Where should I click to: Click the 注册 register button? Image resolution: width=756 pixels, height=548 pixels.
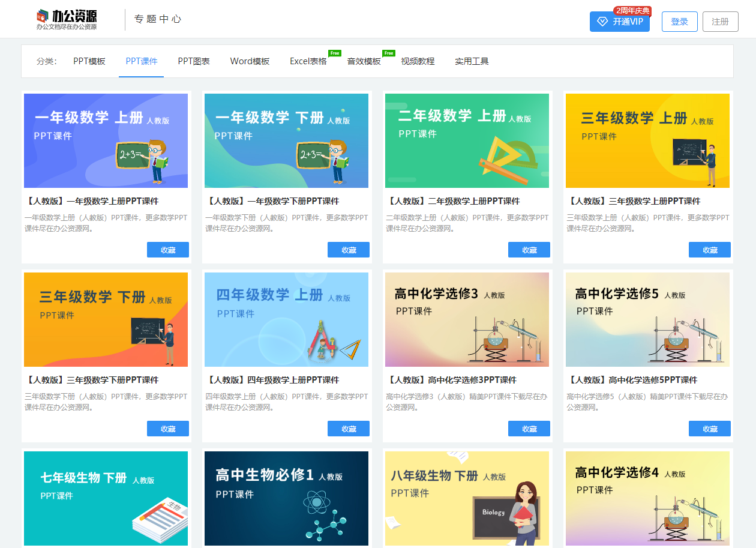tap(720, 21)
